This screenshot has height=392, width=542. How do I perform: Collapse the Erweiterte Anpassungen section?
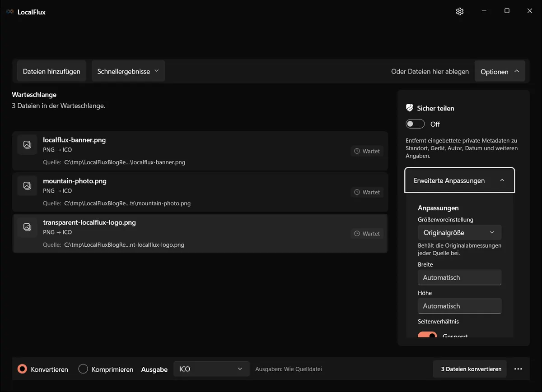[x=460, y=180]
